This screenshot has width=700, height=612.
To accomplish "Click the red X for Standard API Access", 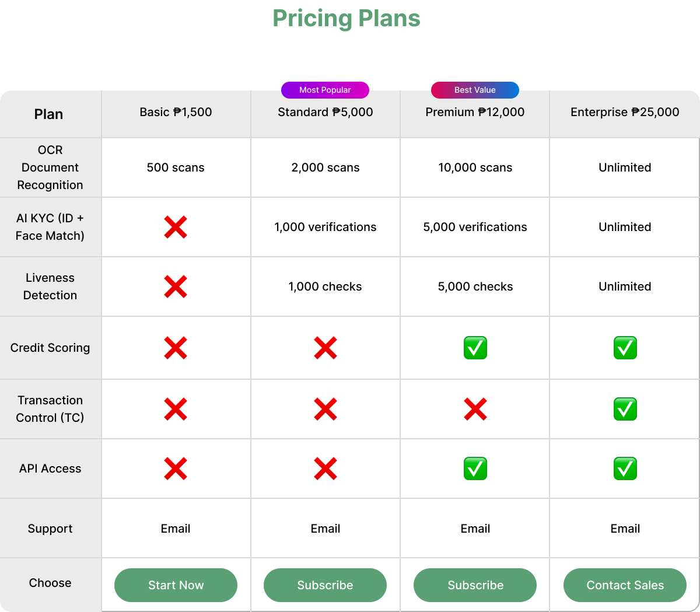I will (325, 468).
